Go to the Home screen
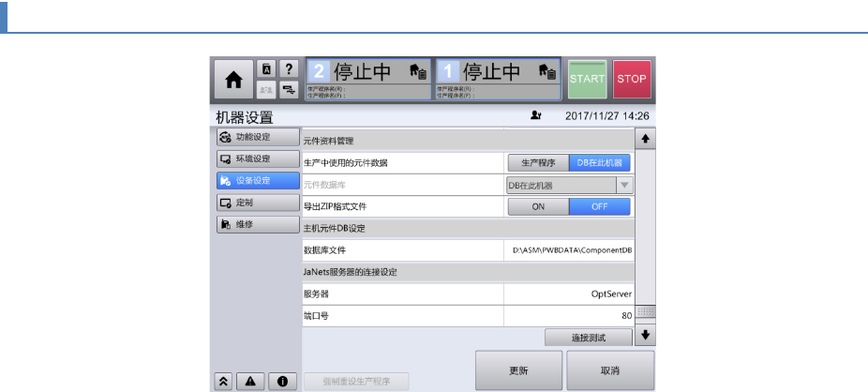868x392 pixels. pyautogui.click(x=233, y=80)
